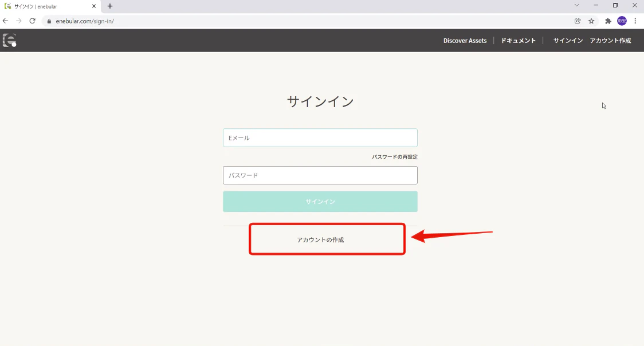Open Chrome profile avatar
This screenshot has width=644, height=346.
pyautogui.click(x=622, y=21)
